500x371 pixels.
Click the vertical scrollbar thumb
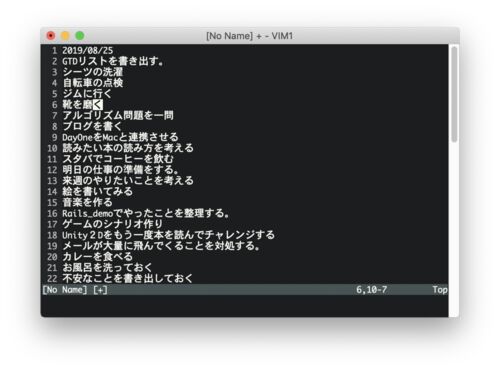454,95
